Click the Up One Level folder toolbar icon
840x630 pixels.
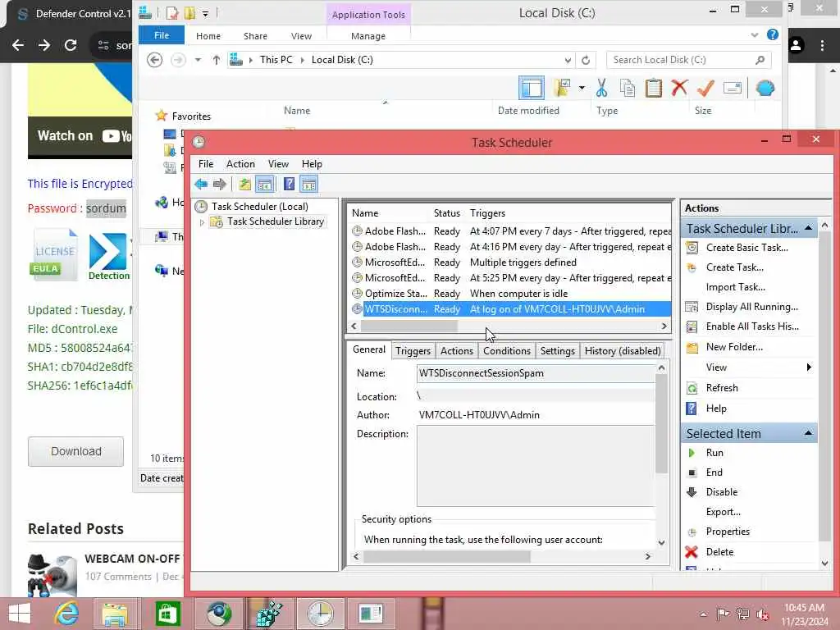click(244, 185)
